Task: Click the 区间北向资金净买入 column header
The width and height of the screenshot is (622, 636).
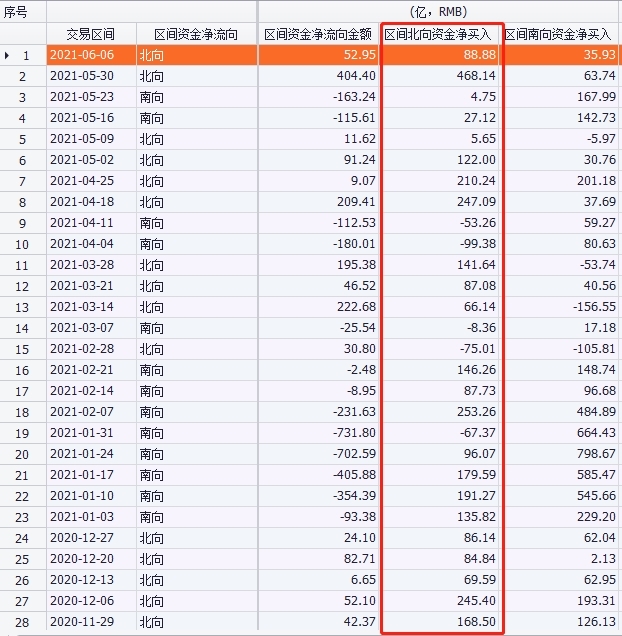Action: [x=439, y=34]
